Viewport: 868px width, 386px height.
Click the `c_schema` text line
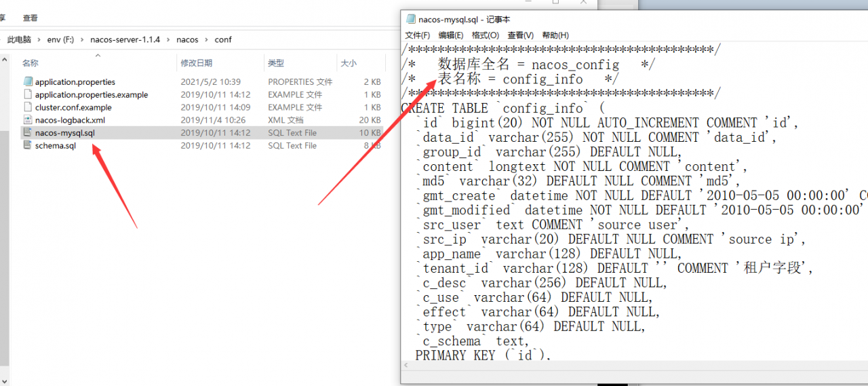[472, 341]
